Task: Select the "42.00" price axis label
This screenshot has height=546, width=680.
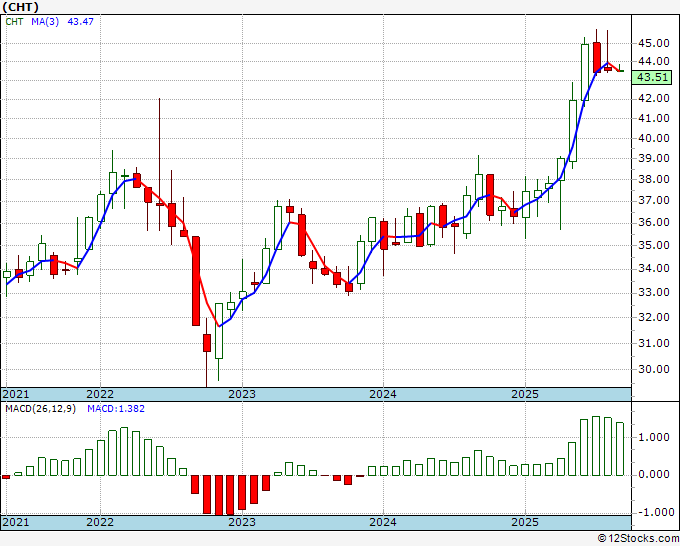Action: tap(654, 98)
